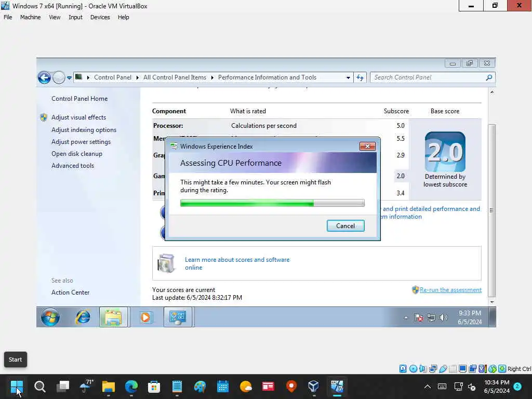Image resolution: width=532 pixels, height=399 pixels.
Task: Open the VirtualBox Manager cube icon on host taskbar
Action: [313, 387]
